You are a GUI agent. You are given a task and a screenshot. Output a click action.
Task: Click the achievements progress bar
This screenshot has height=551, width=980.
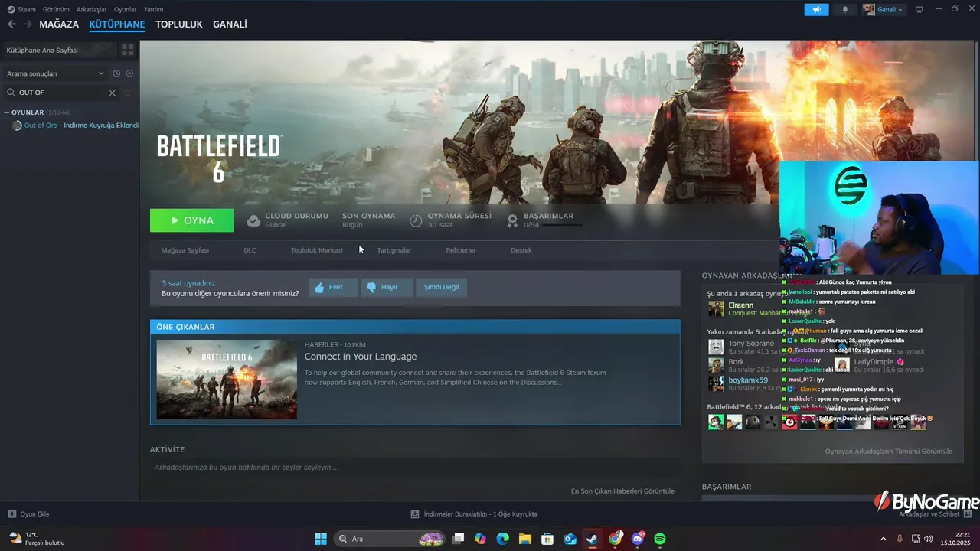(x=563, y=226)
